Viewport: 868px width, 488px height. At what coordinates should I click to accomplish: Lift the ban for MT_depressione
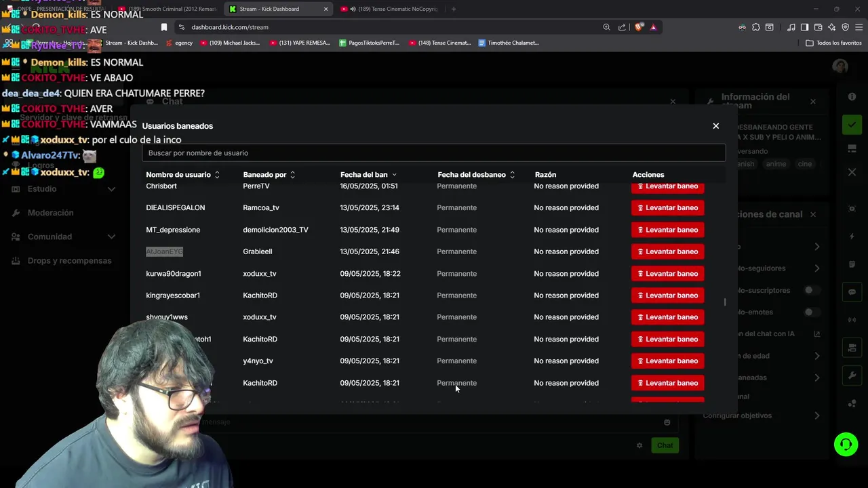click(667, 230)
